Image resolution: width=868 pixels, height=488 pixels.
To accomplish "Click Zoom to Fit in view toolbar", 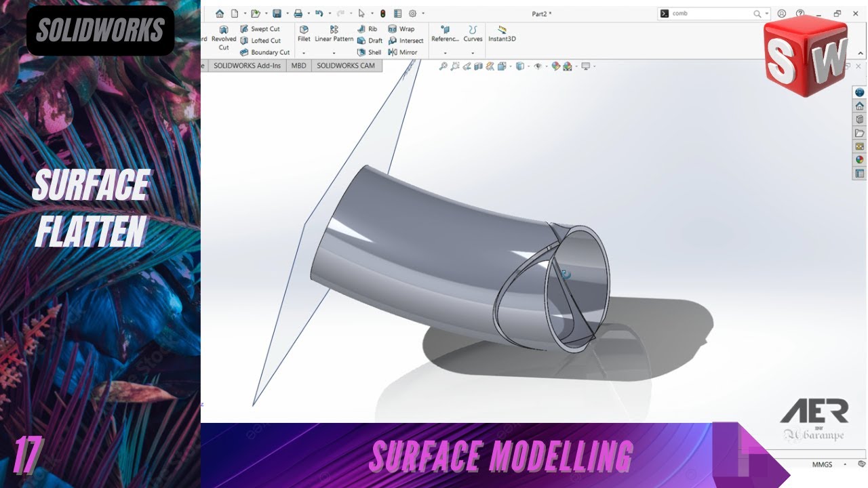I will coord(443,66).
